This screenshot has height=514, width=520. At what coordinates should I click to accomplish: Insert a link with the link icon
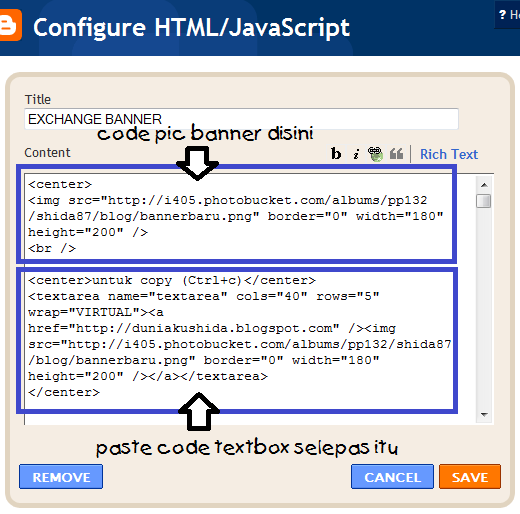coord(375,154)
